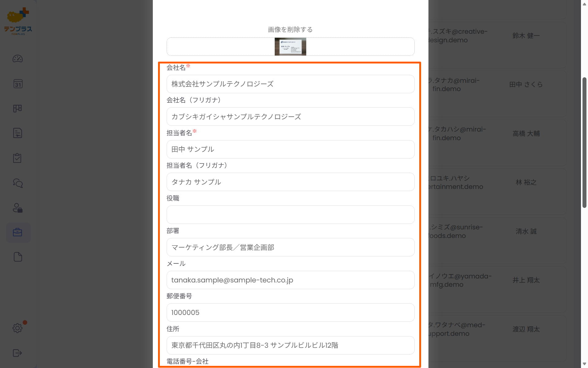
Task: Open the chat bubbles icon
Action: coord(18,183)
